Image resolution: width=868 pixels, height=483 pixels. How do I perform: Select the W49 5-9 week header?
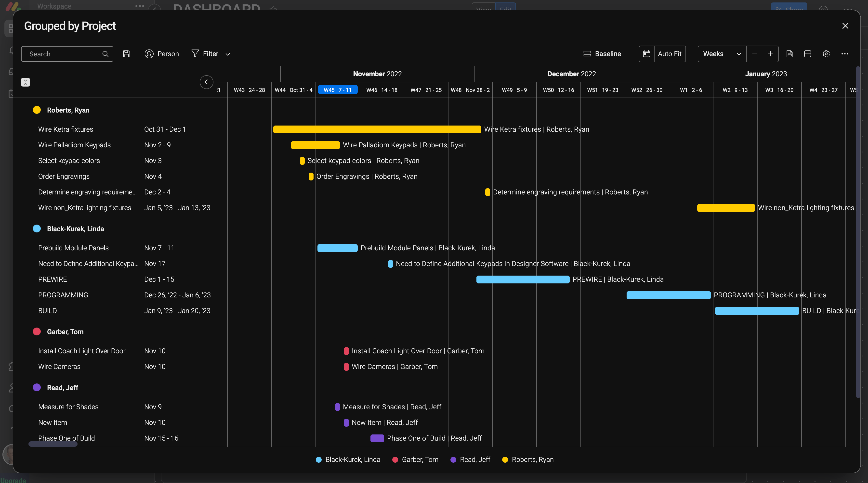pos(514,90)
